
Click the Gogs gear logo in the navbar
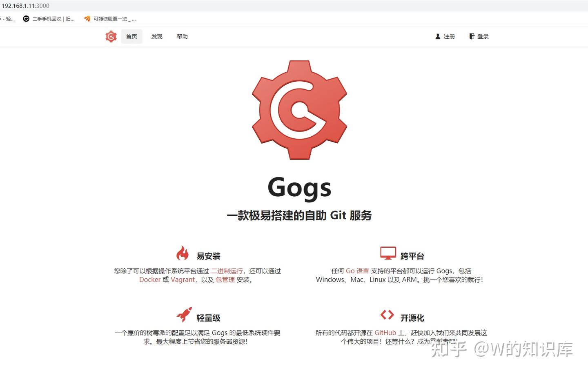click(111, 36)
